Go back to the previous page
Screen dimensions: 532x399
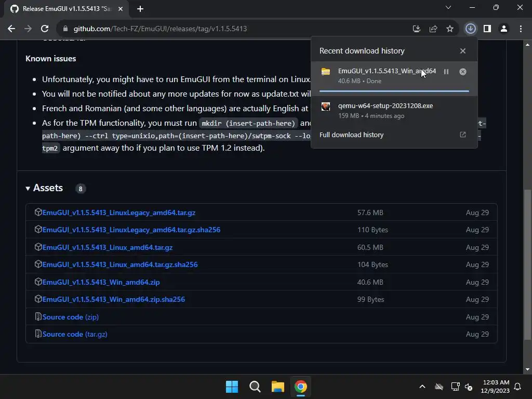(11, 29)
